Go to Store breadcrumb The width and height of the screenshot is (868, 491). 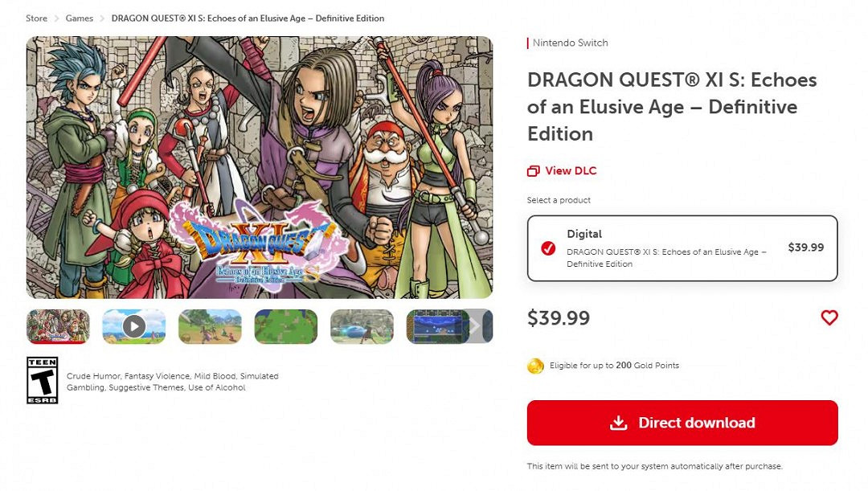36,18
